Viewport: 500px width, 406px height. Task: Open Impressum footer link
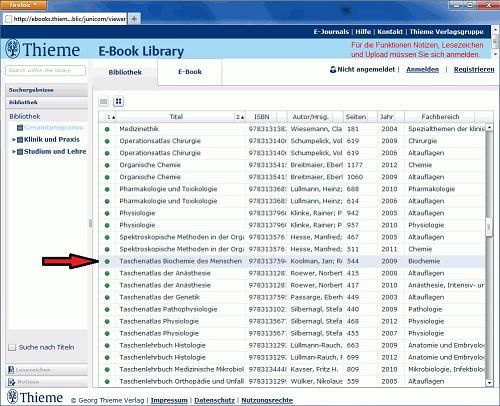pyautogui.click(x=169, y=400)
